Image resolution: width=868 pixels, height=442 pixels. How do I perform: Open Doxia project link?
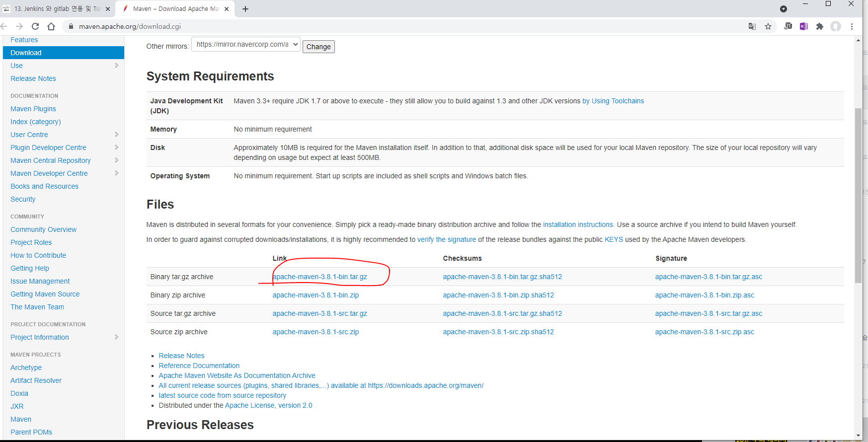pyautogui.click(x=19, y=393)
